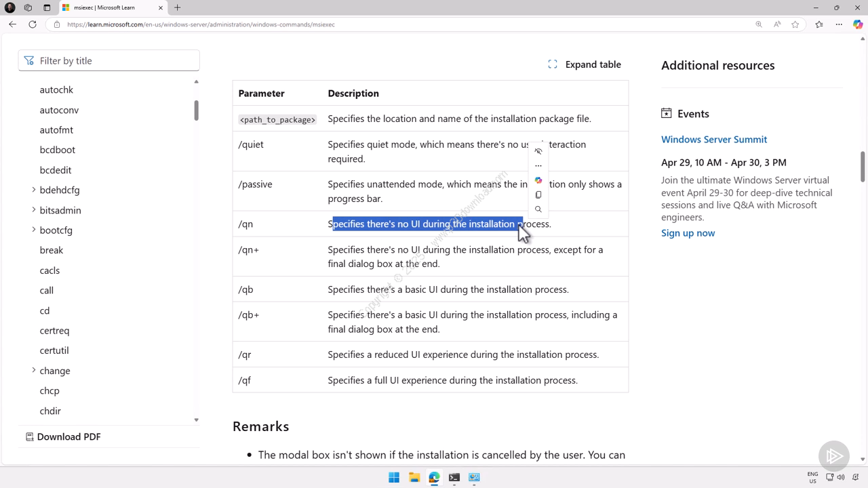
Task: Expand the bootcfg tree node
Action: tap(34, 230)
